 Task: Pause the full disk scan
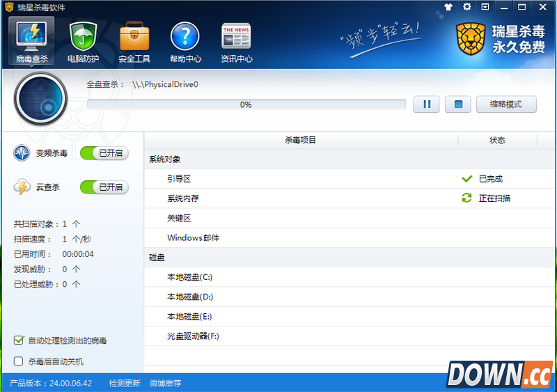click(426, 104)
